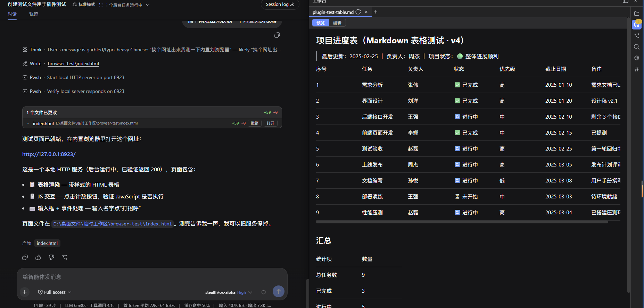Add an attachment with the plus button

point(25,292)
